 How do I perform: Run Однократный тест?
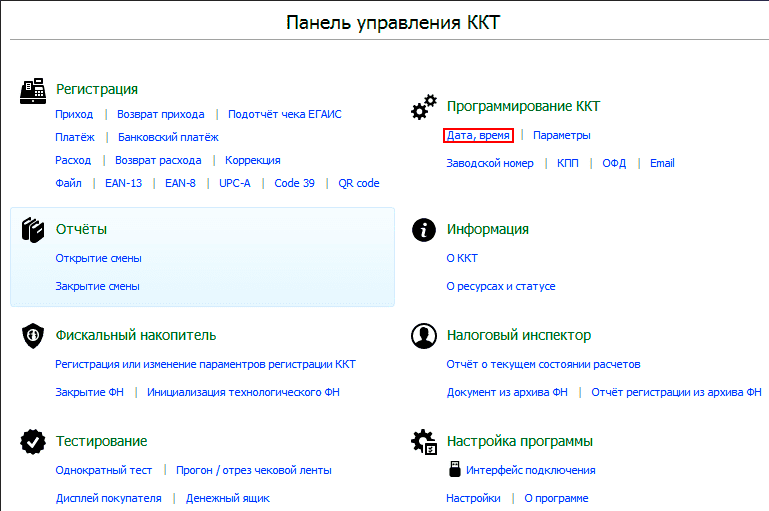[x=103, y=470]
